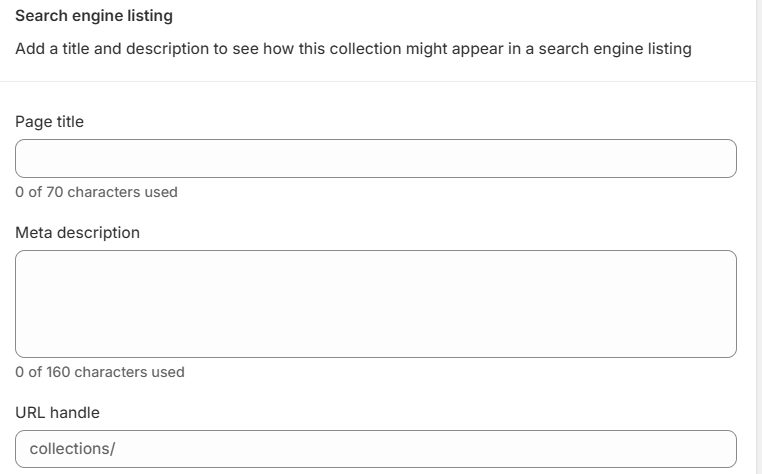Click the number 70 in the title counter

coord(55,192)
